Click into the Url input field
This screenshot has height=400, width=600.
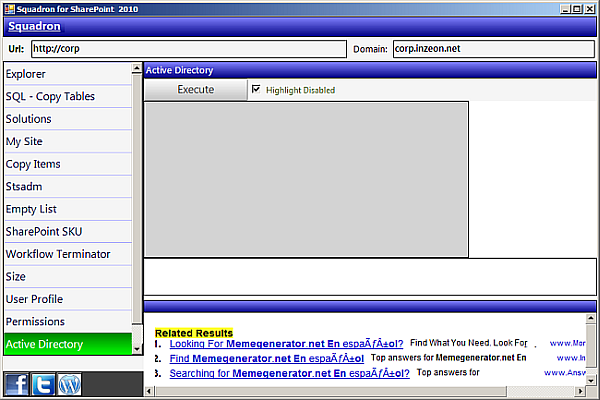tap(189, 49)
